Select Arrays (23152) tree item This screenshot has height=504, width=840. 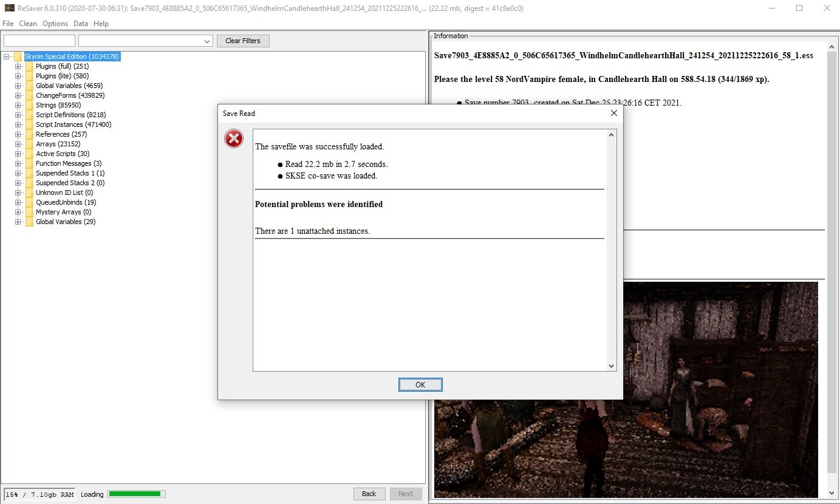click(58, 144)
